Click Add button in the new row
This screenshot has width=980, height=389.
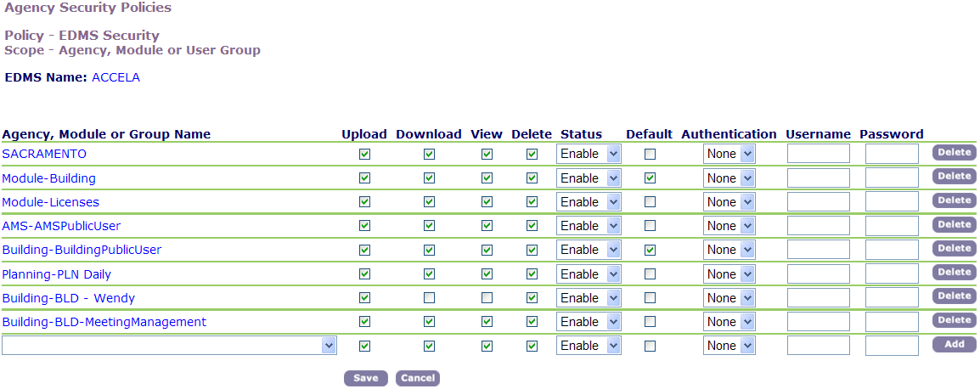[954, 345]
